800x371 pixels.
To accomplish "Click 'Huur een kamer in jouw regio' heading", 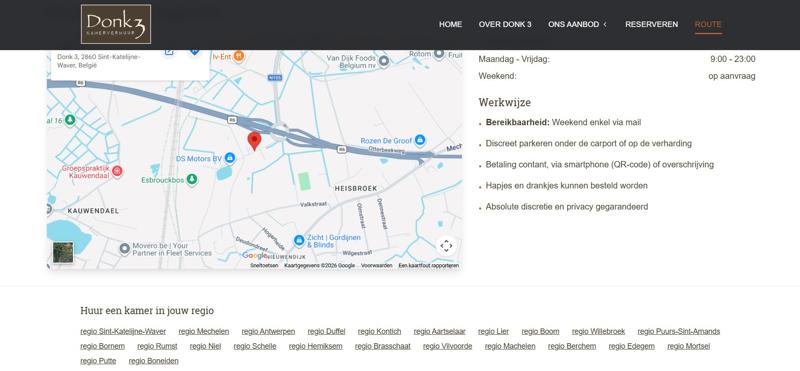I will pyautogui.click(x=147, y=310).
